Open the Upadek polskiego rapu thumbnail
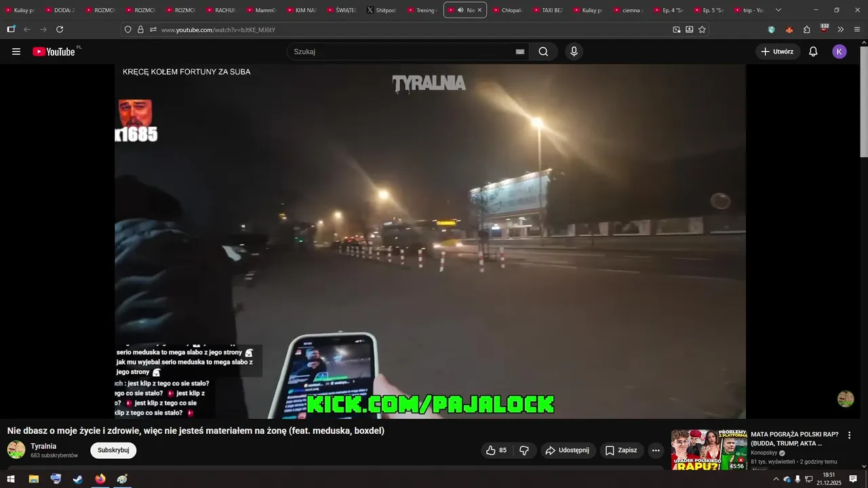Image resolution: width=868 pixels, height=488 pixels. tap(709, 449)
